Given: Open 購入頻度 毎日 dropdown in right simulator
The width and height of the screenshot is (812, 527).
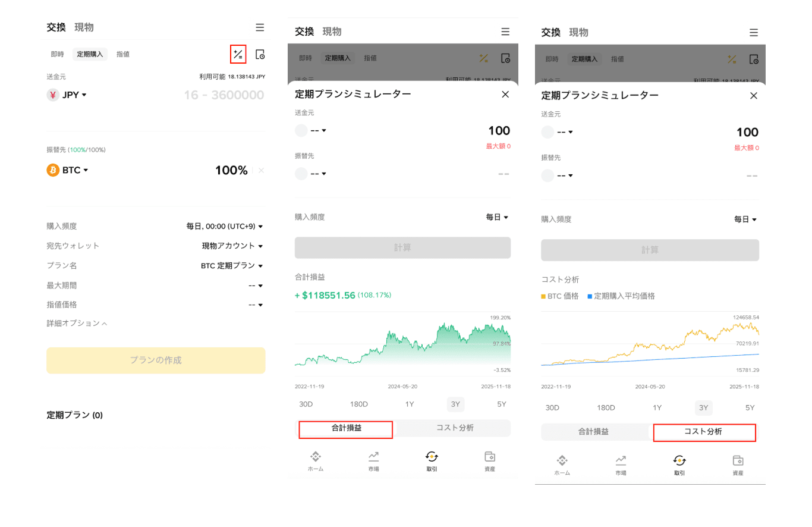Looking at the screenshot, I should pos(746,219).
